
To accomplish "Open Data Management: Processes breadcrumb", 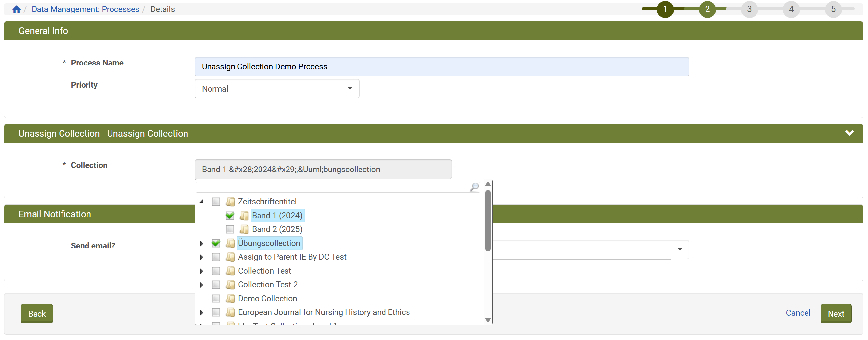I will point(85,9).
